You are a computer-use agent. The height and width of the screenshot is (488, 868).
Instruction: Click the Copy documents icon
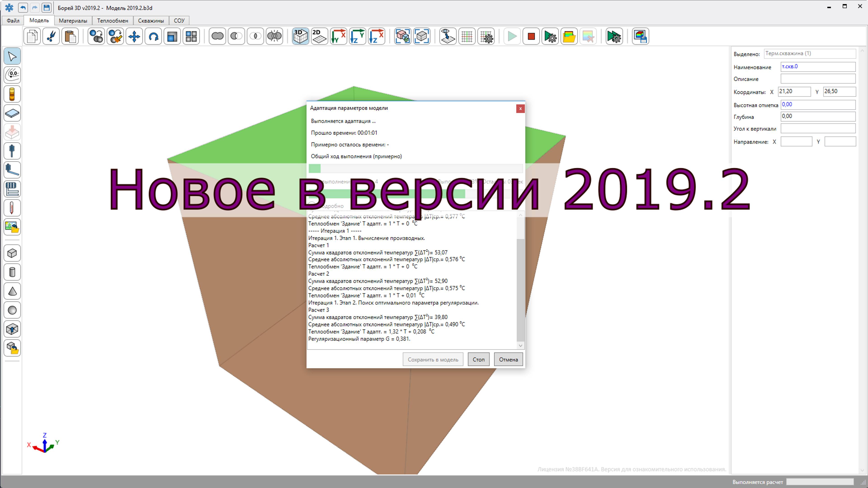(x=32, y=36)
